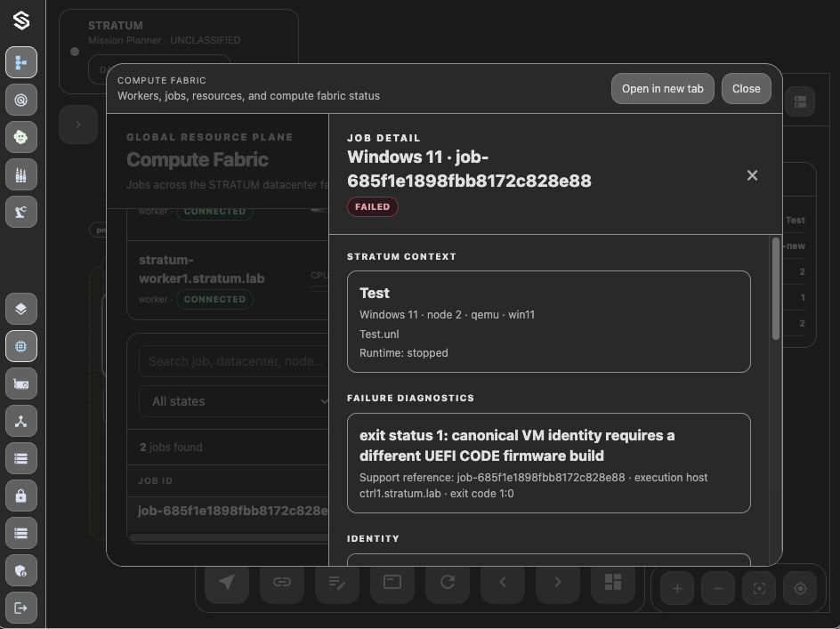The image size is (840, 629).
Task: Open the layers icon in sidebar
Action: [x=20, y=309]
